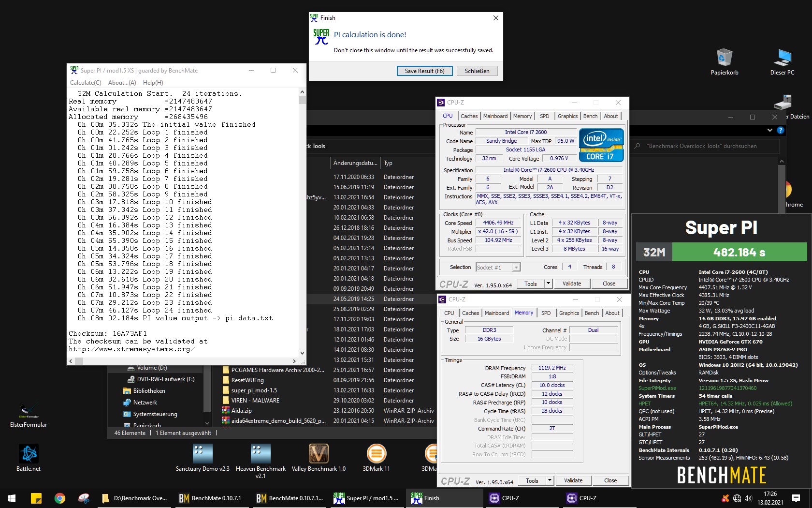Open the notification center icon
The height and width of the screenshot is (508, 812).
796,498
